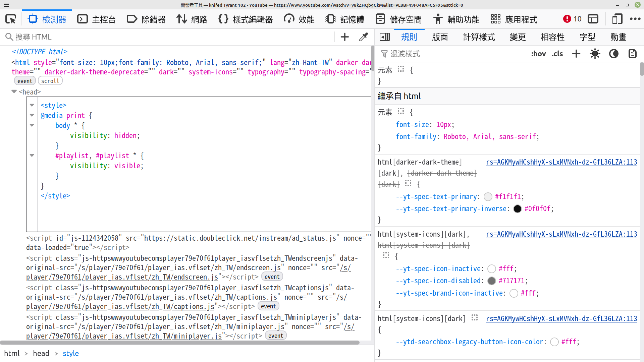This screenshot has height=362, width=644.
Task: Open the Animations sidebar tab
Action: click(x=619, y=37)
